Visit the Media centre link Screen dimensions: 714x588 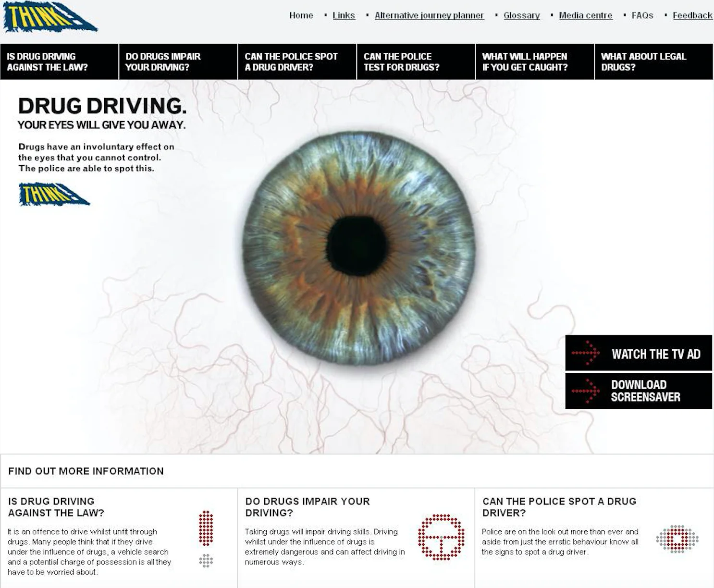585,15
